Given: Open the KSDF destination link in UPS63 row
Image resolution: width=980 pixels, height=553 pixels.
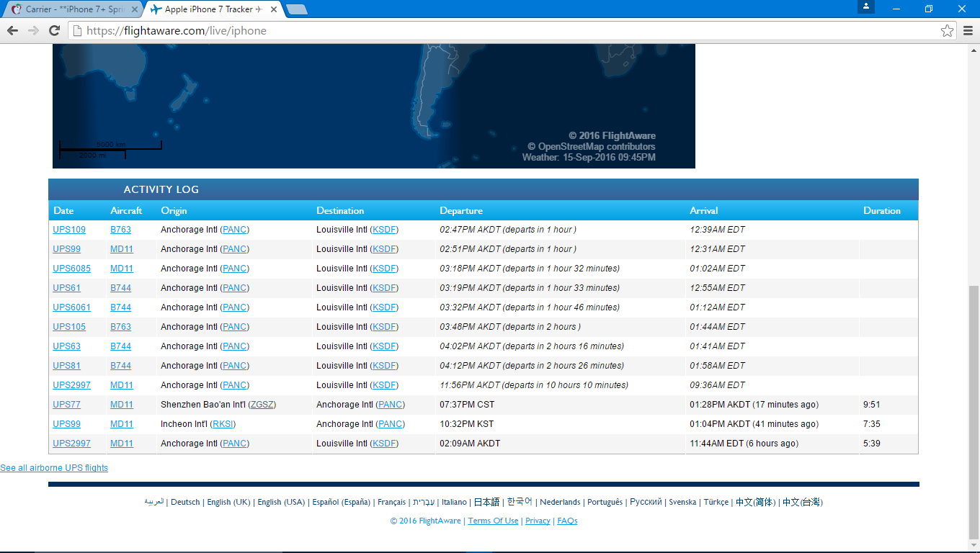Looking at the screenshot, I should tap(384, 346).
